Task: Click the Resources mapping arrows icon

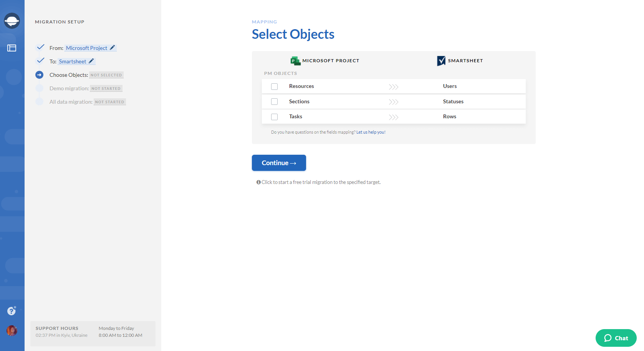Action: [x=394, y=87]
